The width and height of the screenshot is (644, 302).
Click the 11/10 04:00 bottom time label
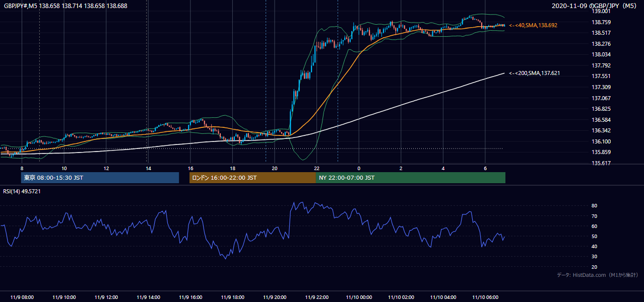coord(443,297)
